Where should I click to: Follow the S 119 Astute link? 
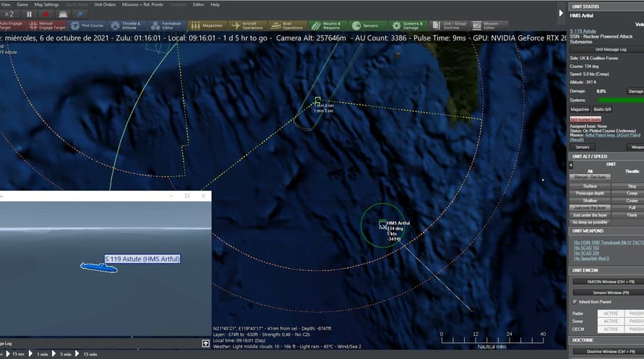(583, 31)
